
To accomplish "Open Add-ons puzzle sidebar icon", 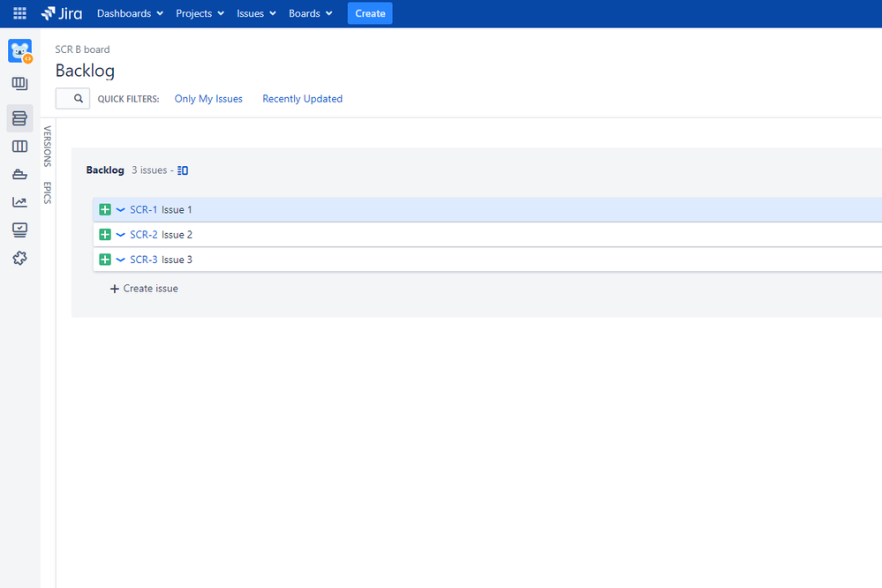I will (x=19, y=258).
